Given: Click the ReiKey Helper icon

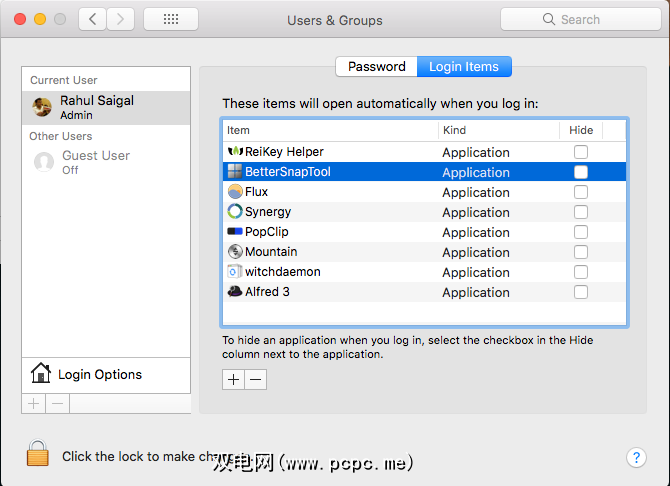Looking at the screenshot, I should [x=235, y=152].
